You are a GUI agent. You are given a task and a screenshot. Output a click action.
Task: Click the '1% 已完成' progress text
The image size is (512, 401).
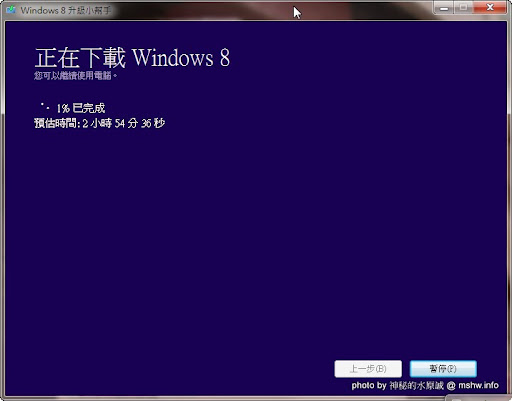tap(81, 108)
